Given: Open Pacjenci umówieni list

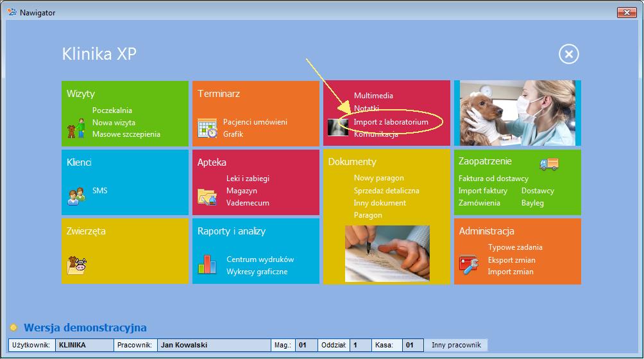Looking at the screenshot, I should tap(255, 122).
